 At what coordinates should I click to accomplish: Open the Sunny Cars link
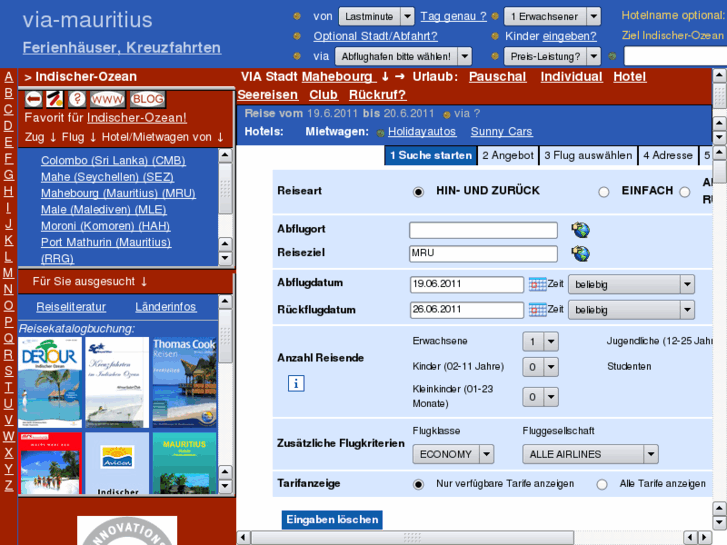coord(501,132)
